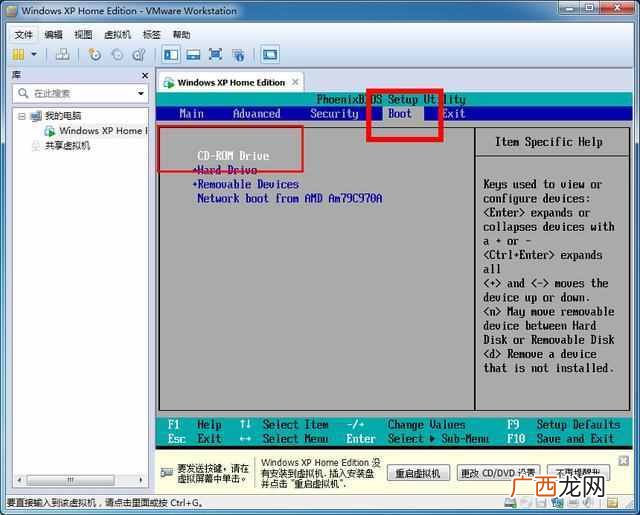Open the power options dropdown arrow

click(x=34, y=54)
